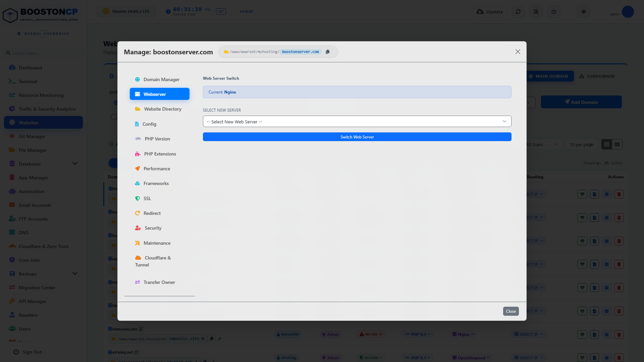Click the Close button in dialog footer

(x=511, y=311)
